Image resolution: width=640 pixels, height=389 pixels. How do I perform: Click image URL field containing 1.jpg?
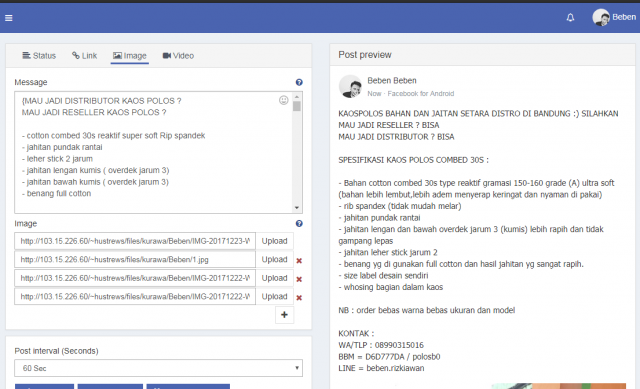[x=135, y=260]
